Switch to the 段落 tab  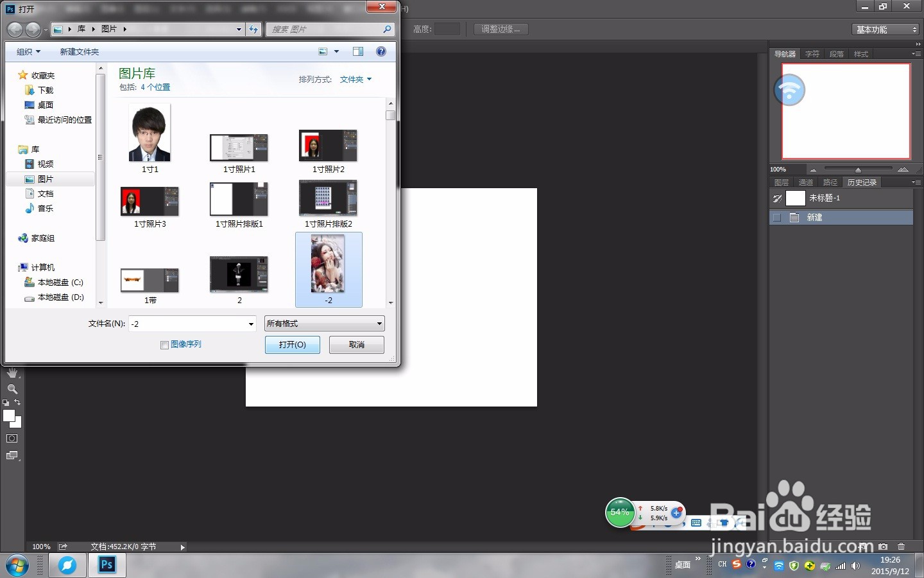pos(837,54)
